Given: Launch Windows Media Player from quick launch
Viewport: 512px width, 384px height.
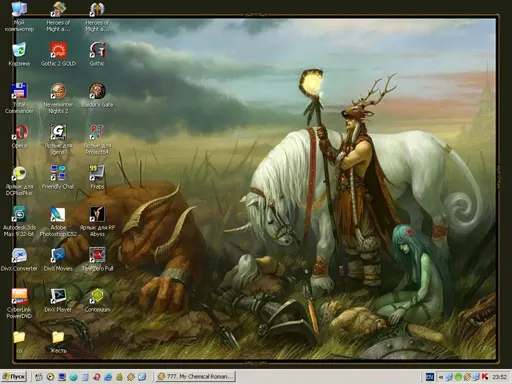Looking at the screenshot, I should (x=50, y=377).
